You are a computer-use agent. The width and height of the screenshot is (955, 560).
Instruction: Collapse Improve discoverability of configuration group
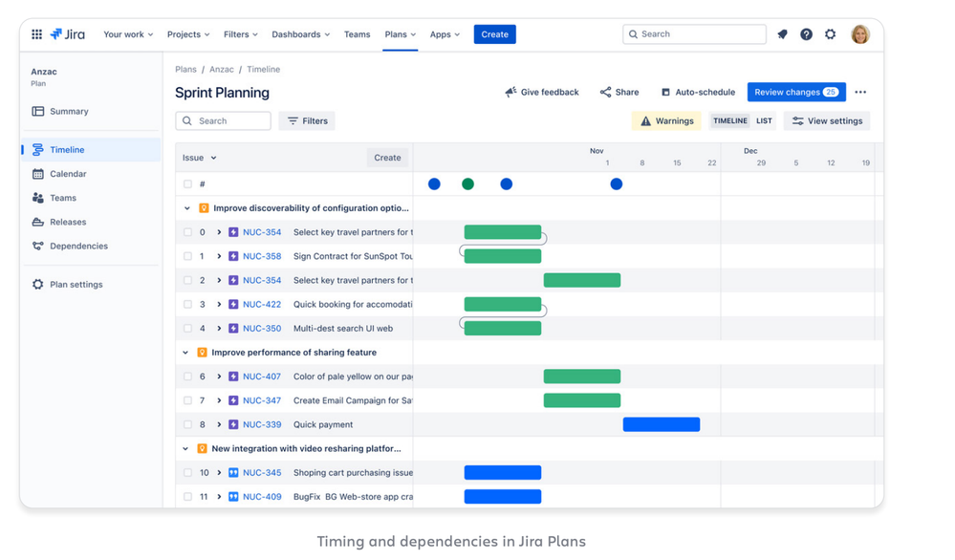pos(187,208)
